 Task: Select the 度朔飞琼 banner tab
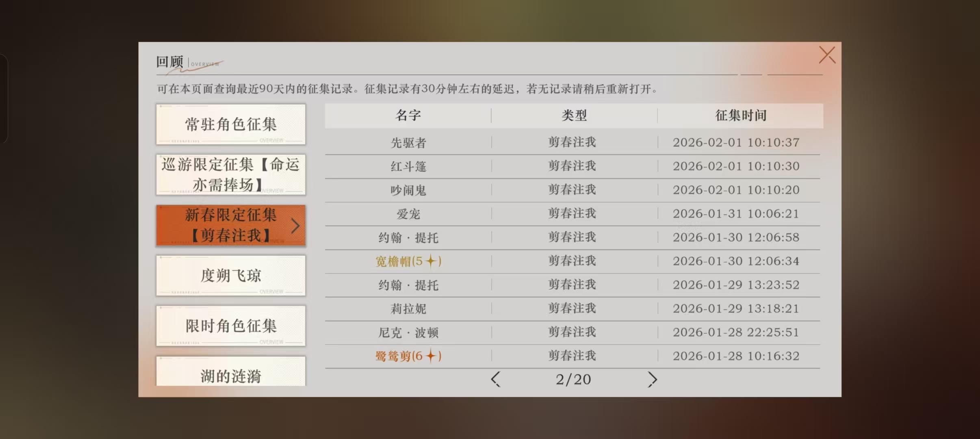(230, 276)
